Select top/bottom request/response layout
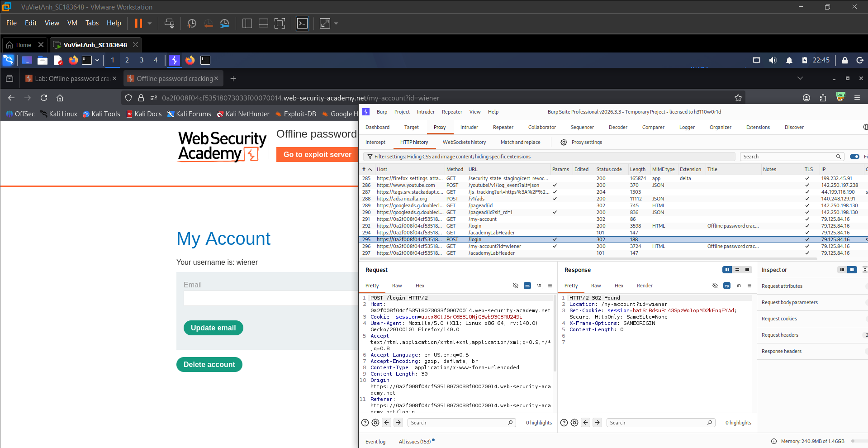This screenshot has width=868, height=448. 737,270
